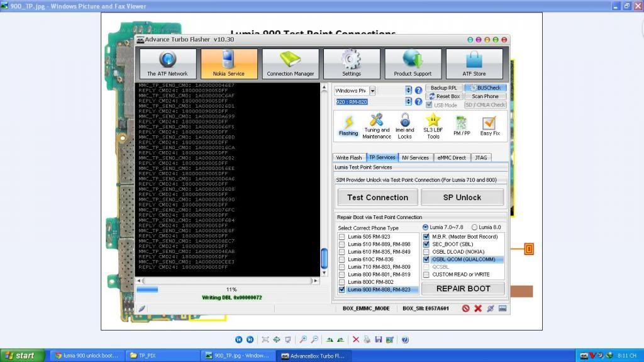Image resolution: width=644 pixels, height=362 pixels.
Task: Click SP Unlock button
Action: tap(462, 198)
